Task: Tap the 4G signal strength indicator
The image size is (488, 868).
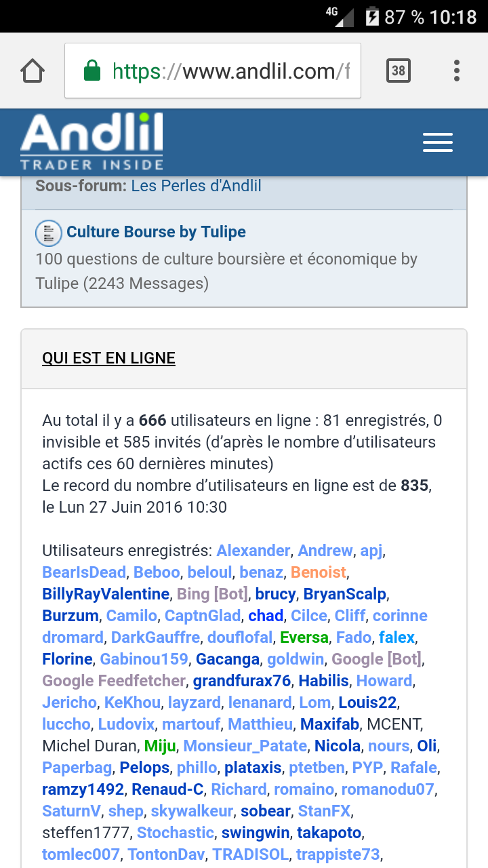Action: tap(340, 16)
